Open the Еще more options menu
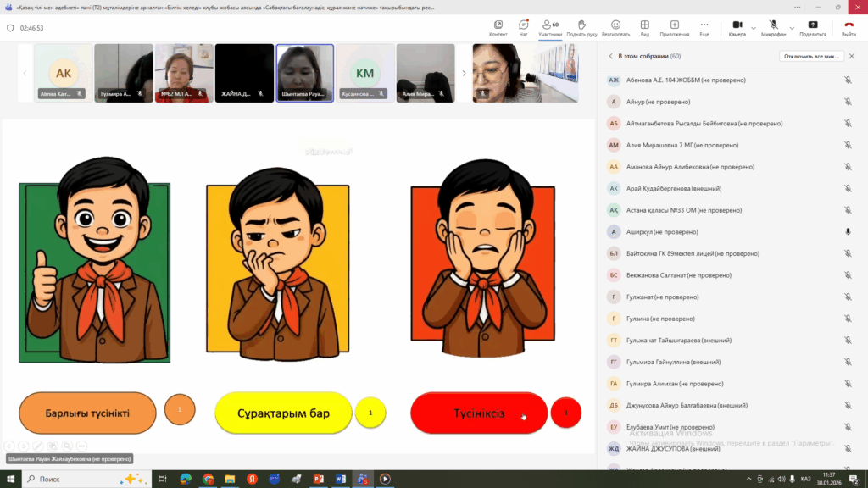 tap(704, 27)
